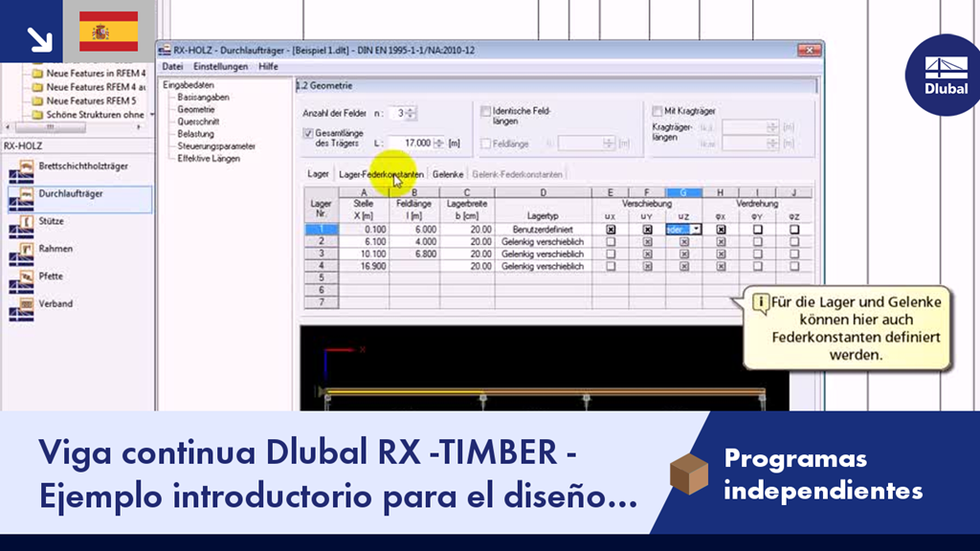Screen dimensions: 980x551
Task: Close the RX-HOLZ window
Action: [809, 50]
